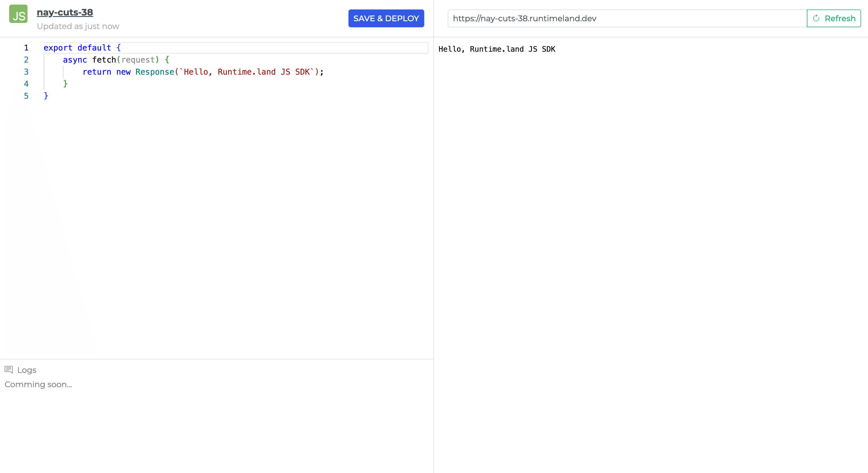Place cursor on the export default line
Screen dimensions: 868x473
click(82, 48)
